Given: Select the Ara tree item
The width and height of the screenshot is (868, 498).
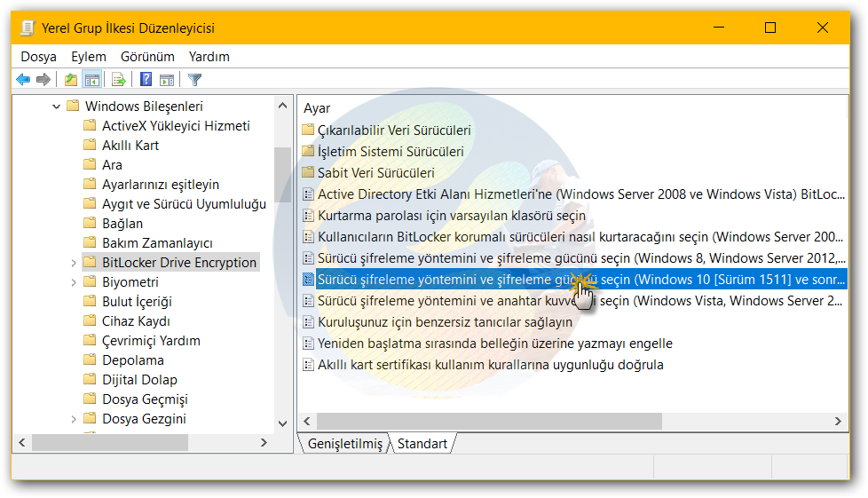Looking at the screenshot, I should 112,164.
